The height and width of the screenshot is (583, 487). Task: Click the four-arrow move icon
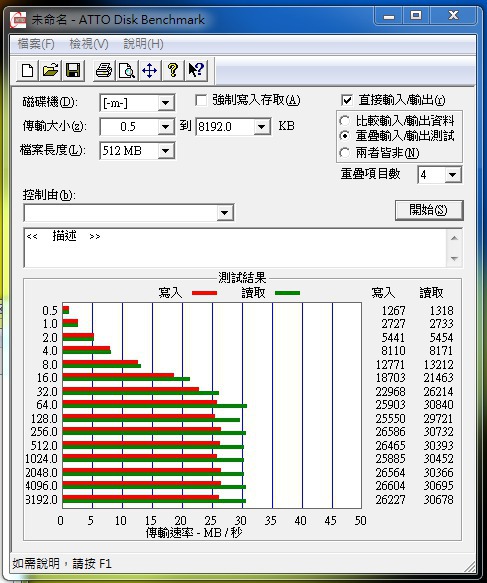click(x=150, y=70)
